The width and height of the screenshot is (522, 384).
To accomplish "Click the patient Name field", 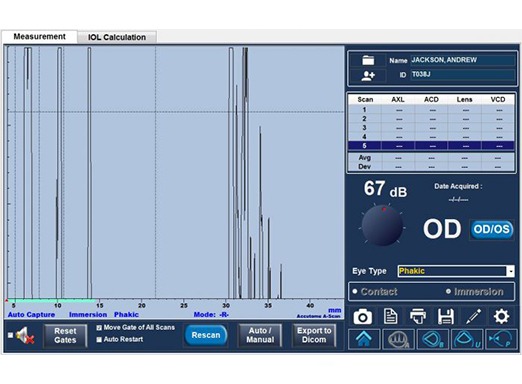I will point(463,60).
